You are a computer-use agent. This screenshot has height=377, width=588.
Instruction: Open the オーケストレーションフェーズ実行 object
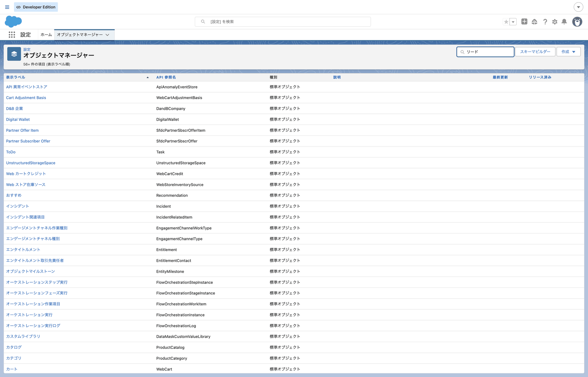37,293
